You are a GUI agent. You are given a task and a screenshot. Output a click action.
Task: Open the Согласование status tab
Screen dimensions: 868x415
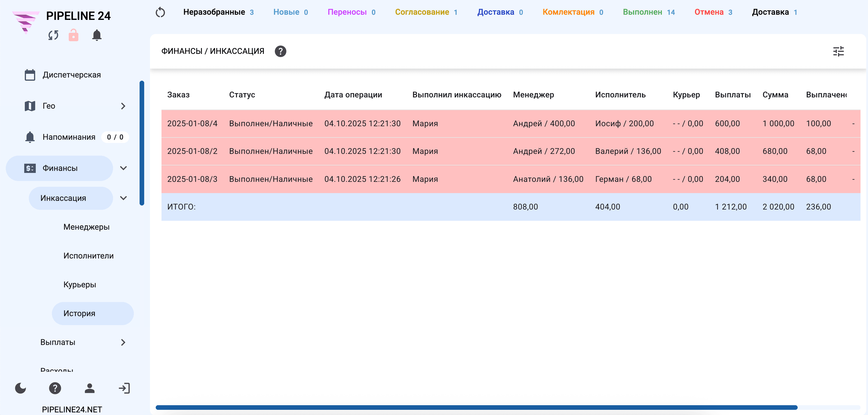[x=426, y=12]
